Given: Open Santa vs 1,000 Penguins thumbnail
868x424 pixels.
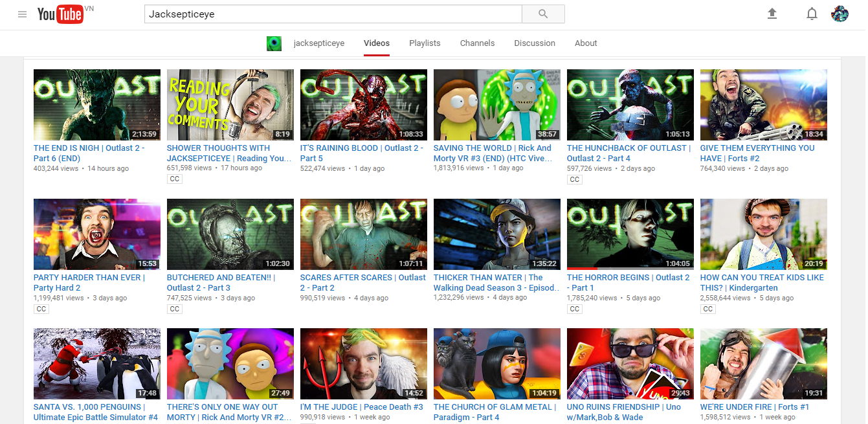Looking at the screenshot, I should click(97, 364).
